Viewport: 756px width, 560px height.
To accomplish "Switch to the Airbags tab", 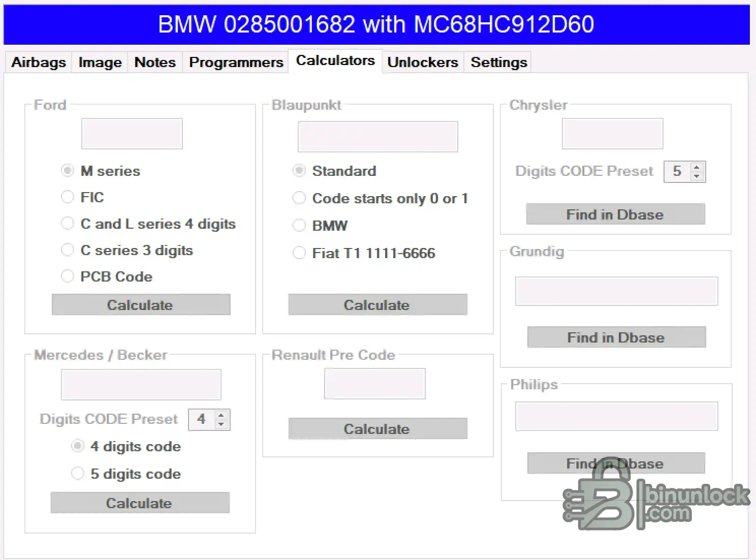I will [39, 62].
